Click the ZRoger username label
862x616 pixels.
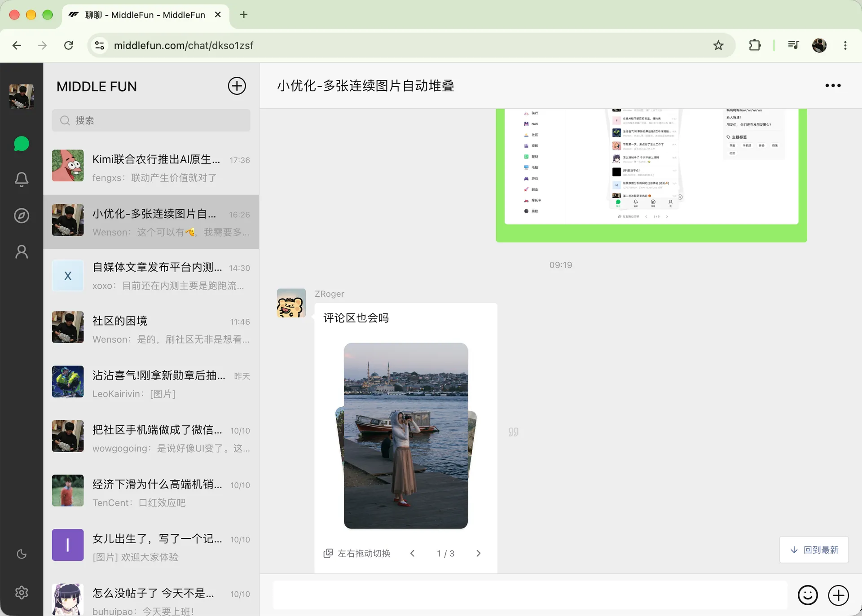point(329,294)
